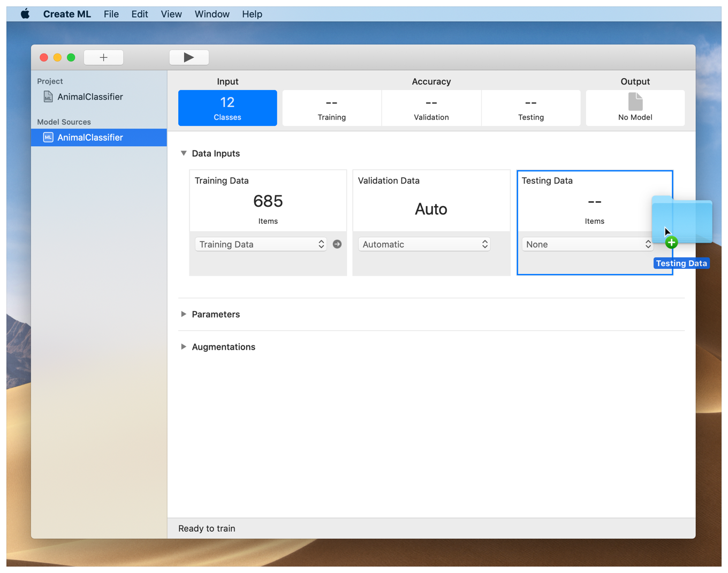Screen dimensions: 728x573
Task: Open the Edit menu
Action: coord(140,14)
